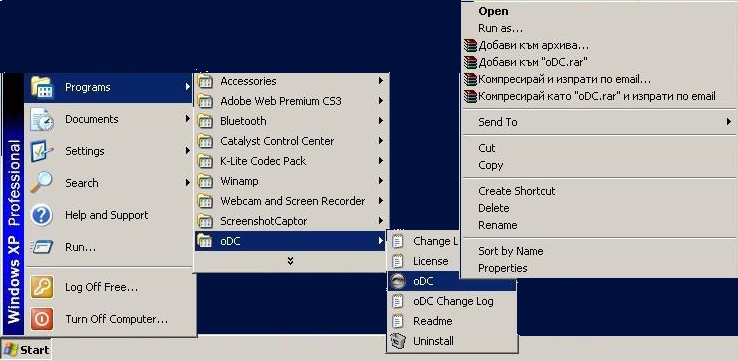Viewport: 738px width, 361px height.
Task: Open Properties from the context menu
Action: pos(502,268)
